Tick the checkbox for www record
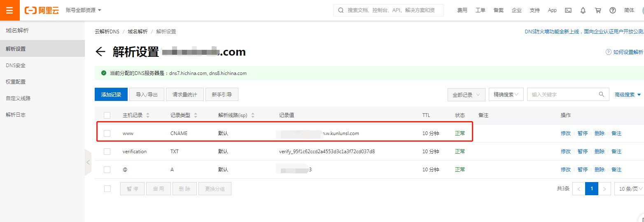This screenshot has height=222, width=644. coord(107,133)
